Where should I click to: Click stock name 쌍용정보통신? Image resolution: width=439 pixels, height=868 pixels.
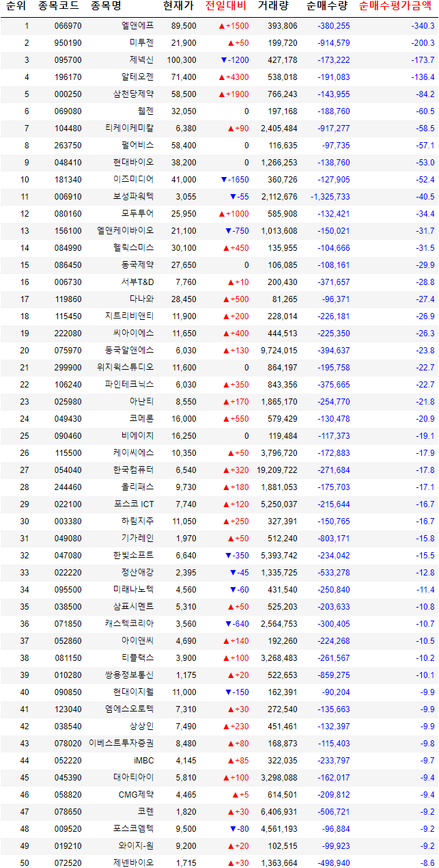[x=129, y=675]
